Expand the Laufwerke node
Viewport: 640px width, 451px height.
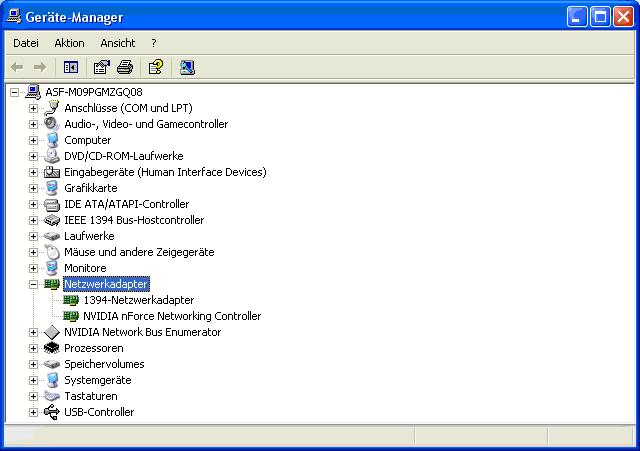[x=33, y=236]
